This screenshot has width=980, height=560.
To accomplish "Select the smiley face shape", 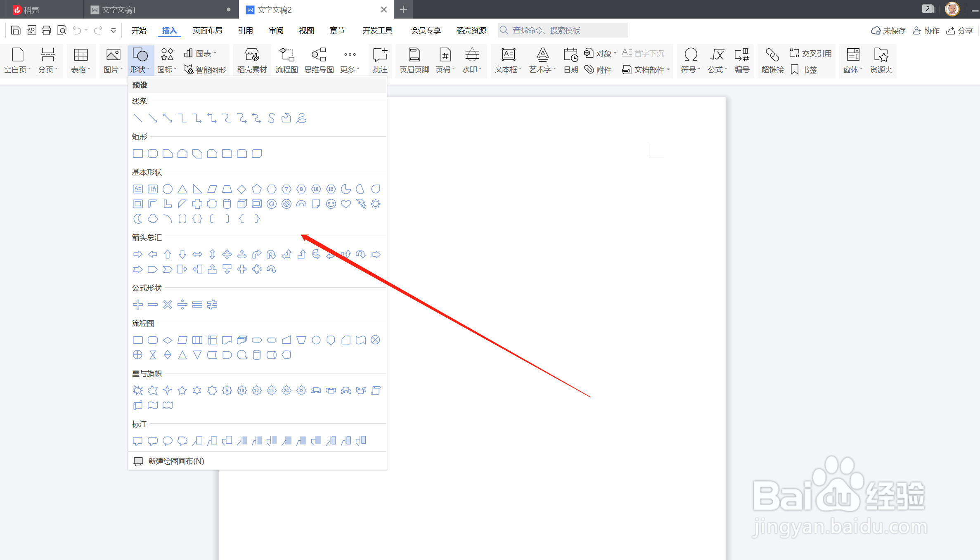I will click(x=331, y=204).
